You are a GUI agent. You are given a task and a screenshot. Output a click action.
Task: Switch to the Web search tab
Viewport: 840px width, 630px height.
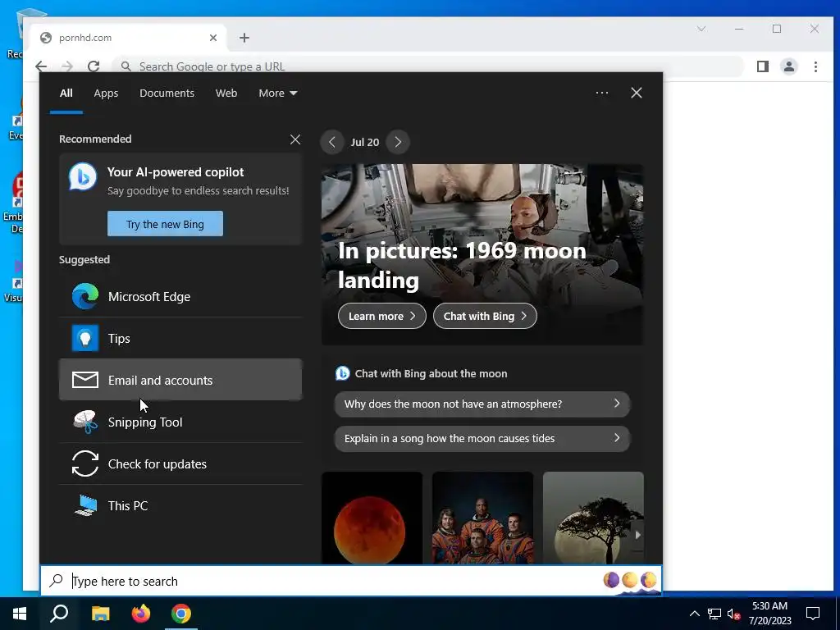(x=226, y=93)
